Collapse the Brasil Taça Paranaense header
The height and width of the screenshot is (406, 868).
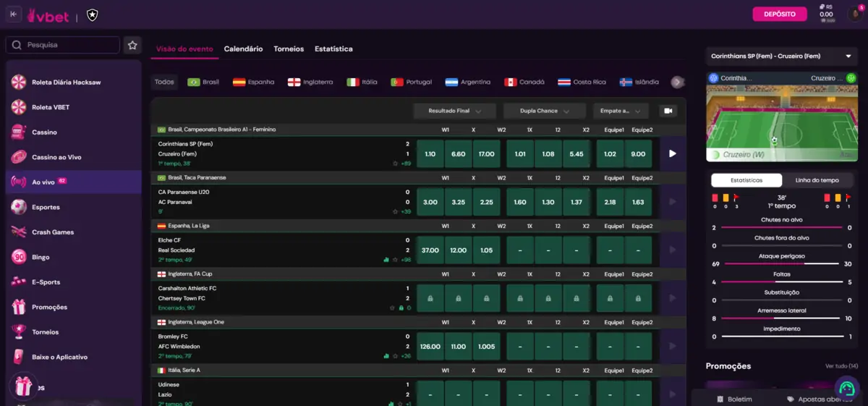(418, 177)
